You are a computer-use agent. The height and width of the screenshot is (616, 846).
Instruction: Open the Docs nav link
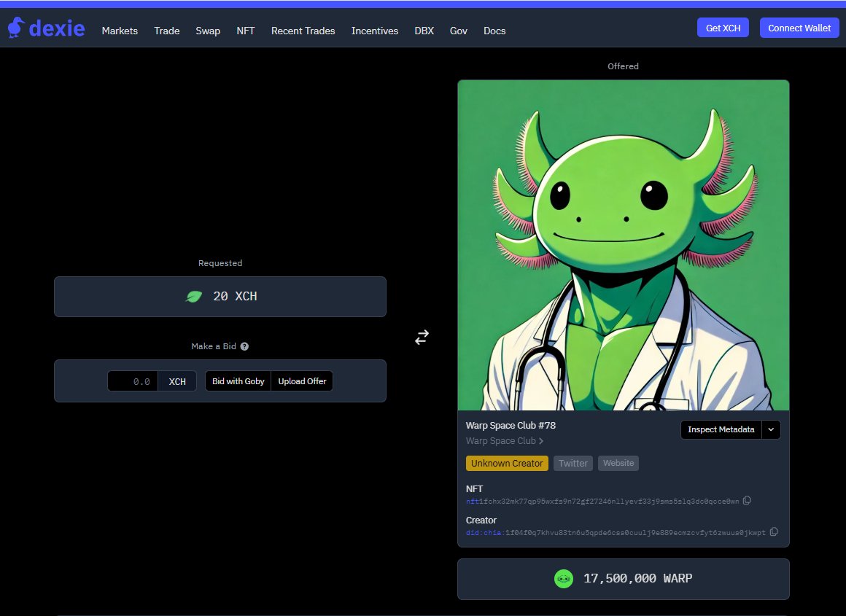494,31
